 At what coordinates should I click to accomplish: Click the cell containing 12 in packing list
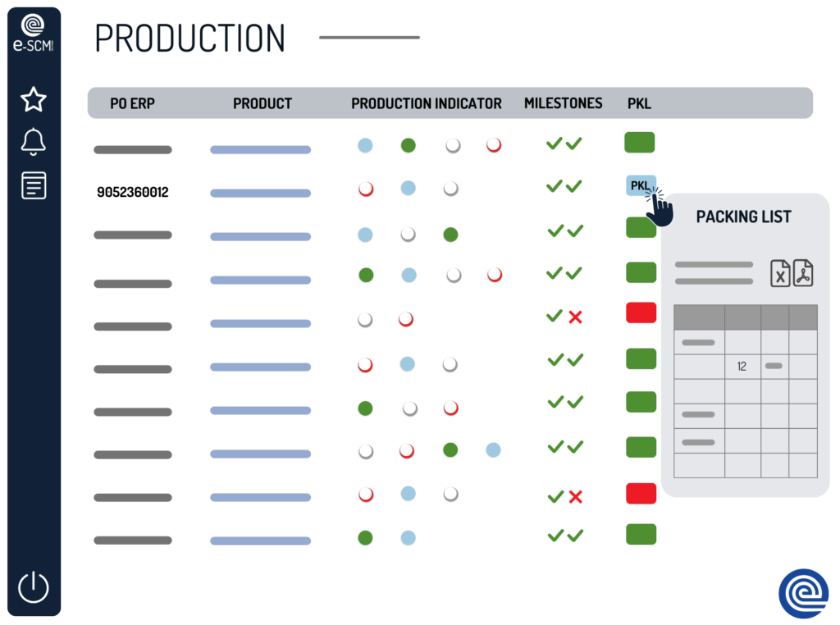[x=742, y=367]
